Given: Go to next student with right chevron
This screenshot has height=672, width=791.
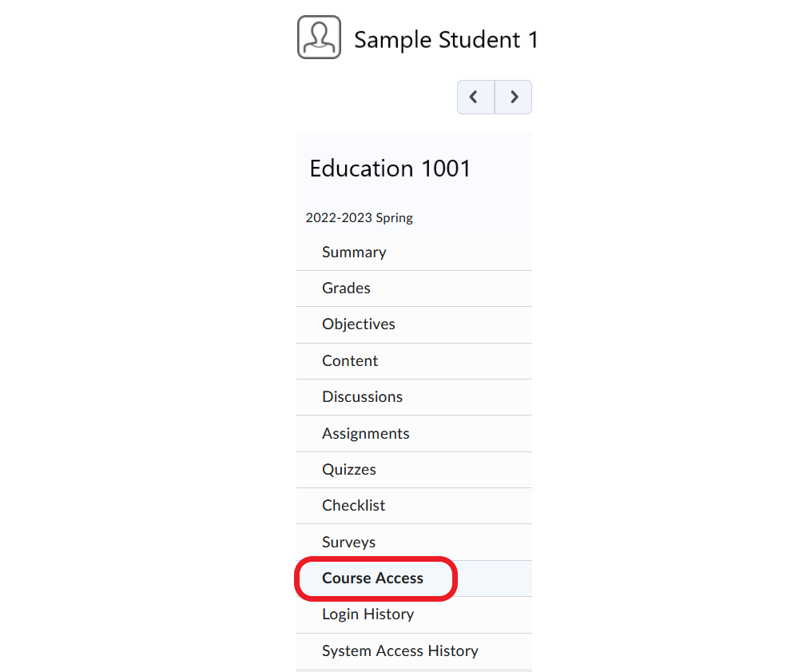Looking at the screenshot, I should point(514,97).
